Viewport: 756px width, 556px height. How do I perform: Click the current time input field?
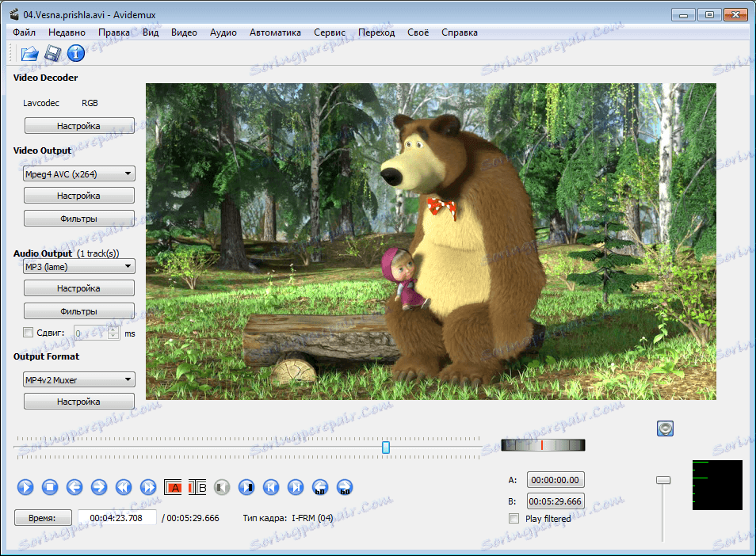(x=116, y=518)
